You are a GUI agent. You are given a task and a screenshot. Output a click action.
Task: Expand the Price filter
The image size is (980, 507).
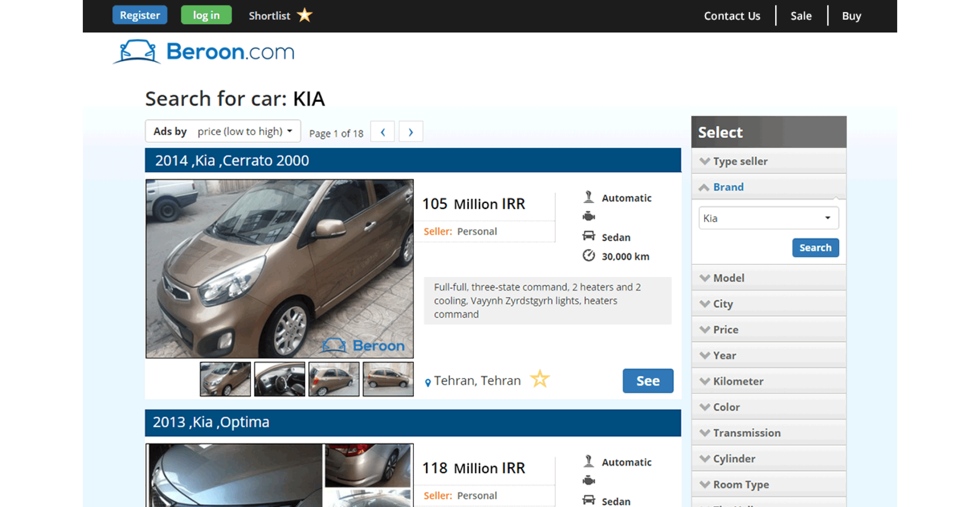coord(768,329)
